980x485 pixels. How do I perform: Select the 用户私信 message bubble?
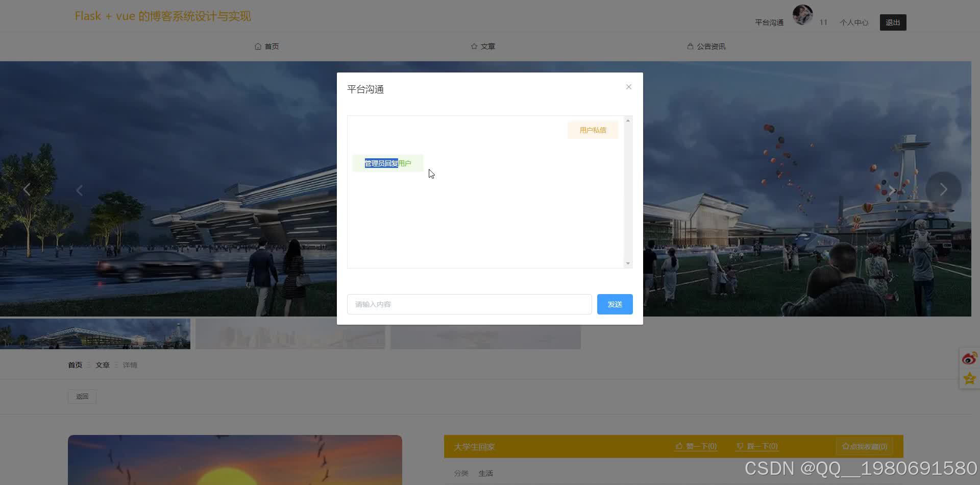(593, 130)
